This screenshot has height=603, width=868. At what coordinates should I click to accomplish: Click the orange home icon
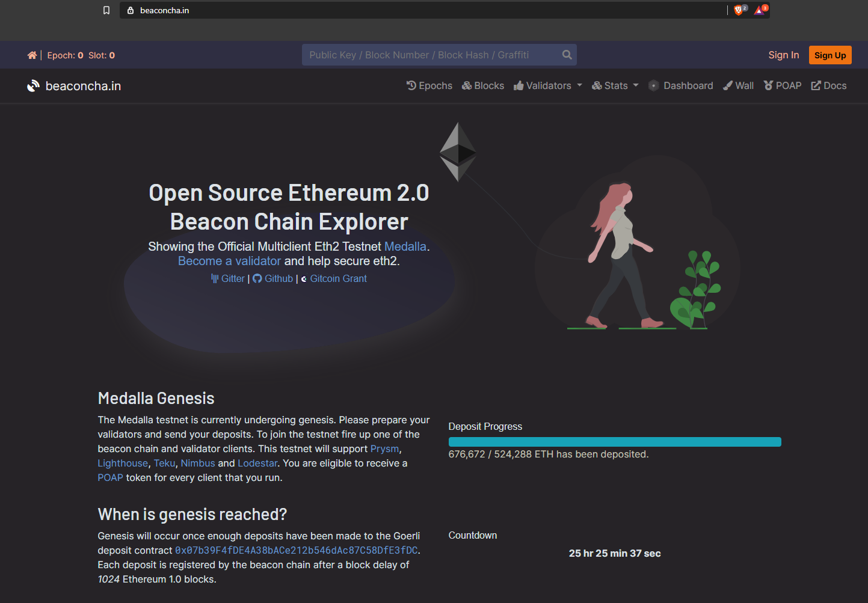[x=32, y=55]
